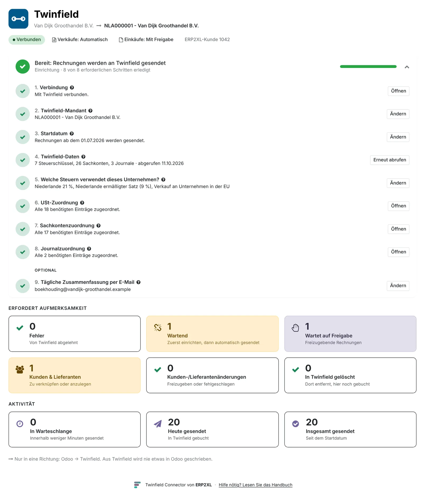Collapse the setup checklist with chevron
This screenshot has height=504, width=425.
pyautogui.click(x=407, y=67)
